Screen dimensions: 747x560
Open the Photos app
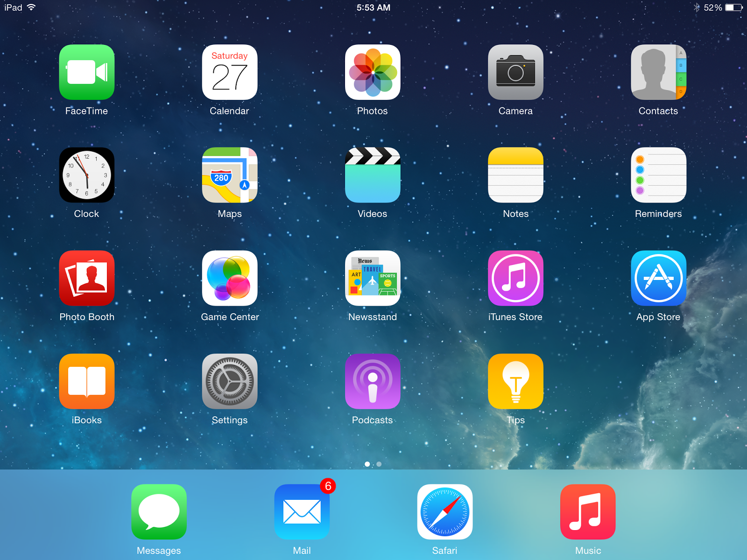tap(373, 72)
